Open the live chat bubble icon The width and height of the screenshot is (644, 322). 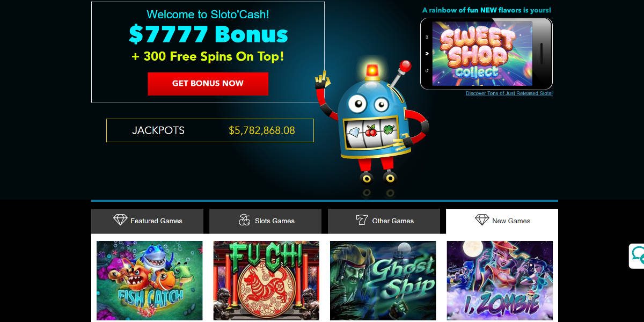click(638, 255)
